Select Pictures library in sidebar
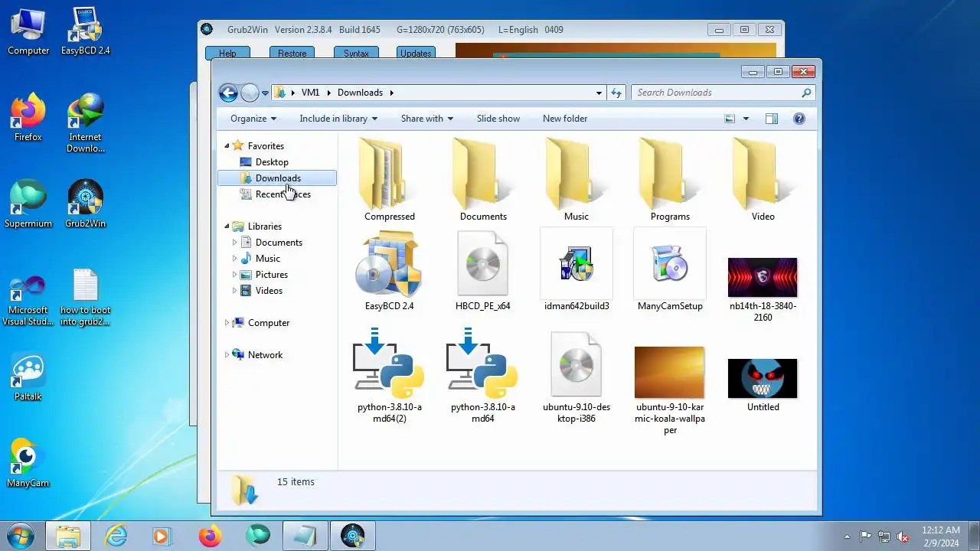 pos(271,275)
